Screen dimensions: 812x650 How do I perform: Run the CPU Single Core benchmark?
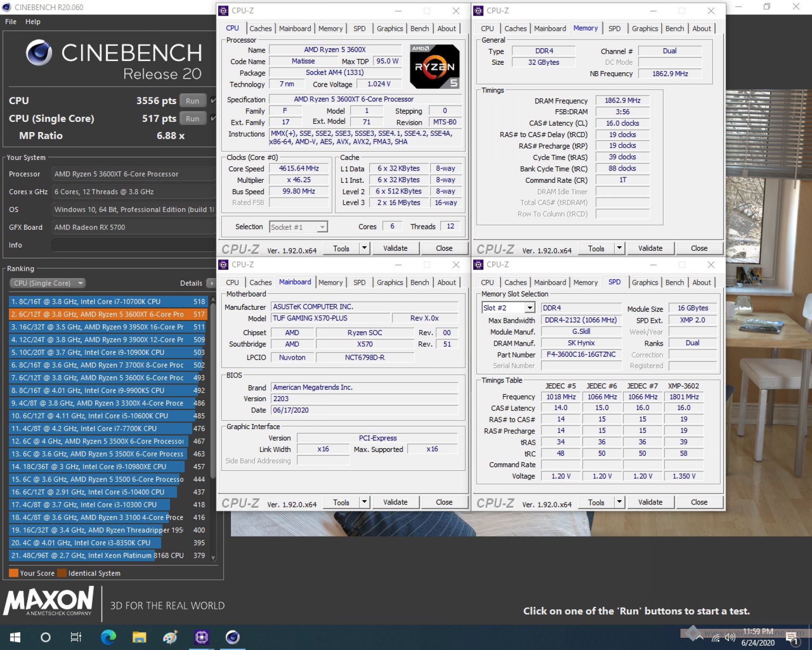point(192,118)
